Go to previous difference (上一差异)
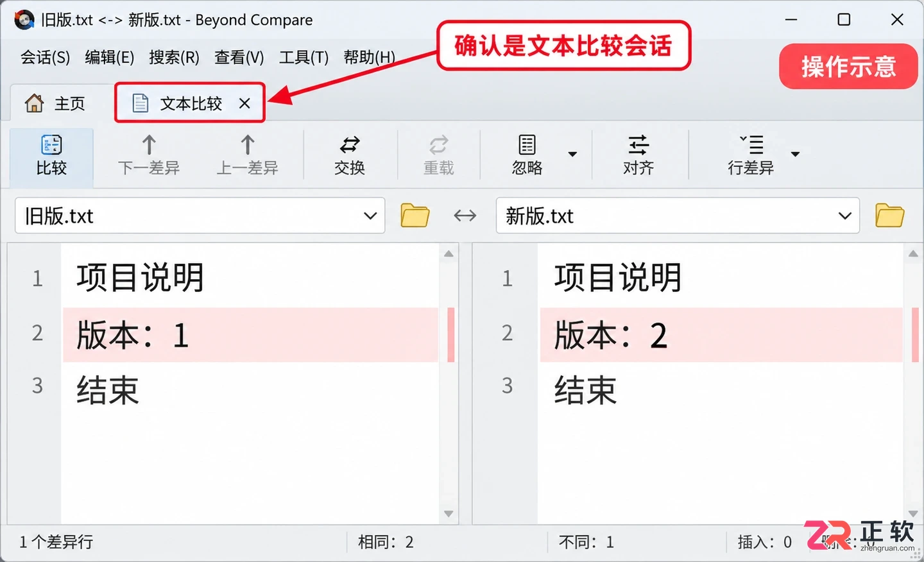 (x=247, y=155)
